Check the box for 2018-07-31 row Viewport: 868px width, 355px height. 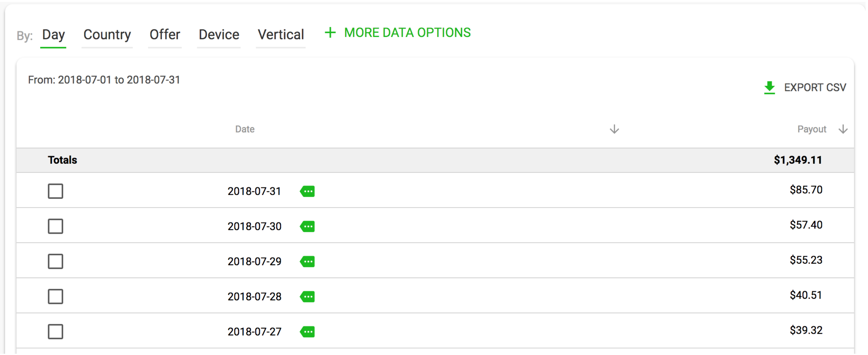pyautogui.click(x=55, y=191)
